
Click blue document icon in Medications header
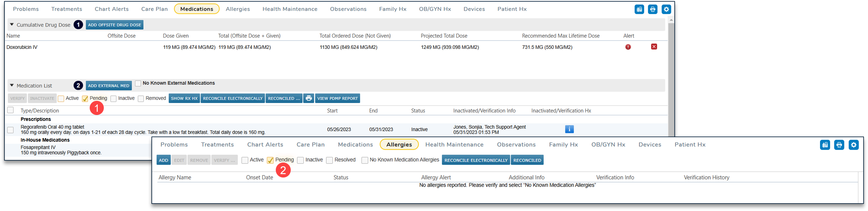pos(639,10)
